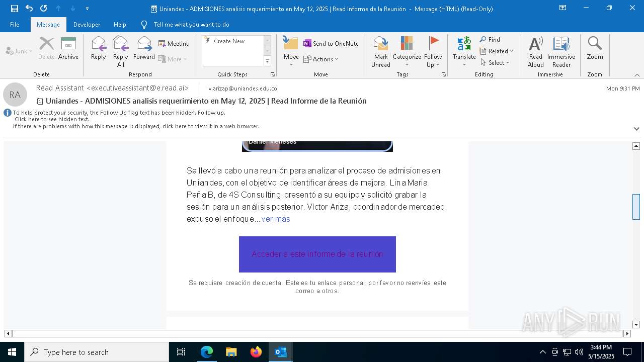Open the Developer ribbon tab
Image resolution: width=644 pixels, height=362 pixels.
pyautogui.click(x=87, y=25)
